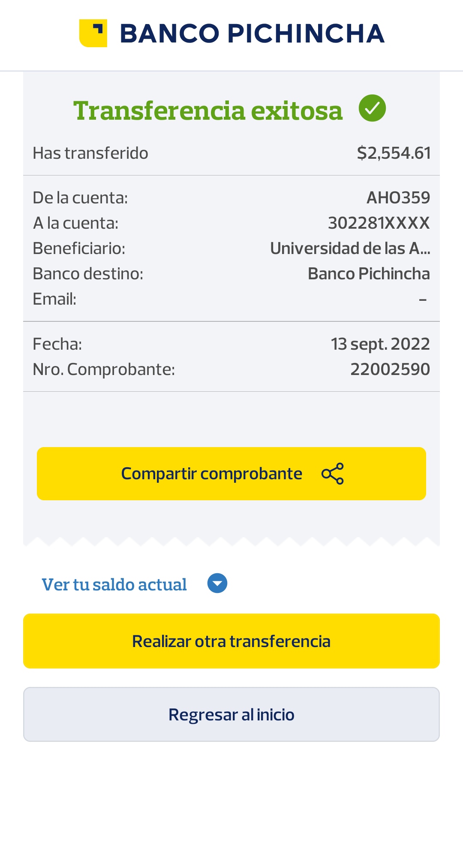Click the green success checkmark icon
This screenshot has width=463, height=868.
pos(372,108)
